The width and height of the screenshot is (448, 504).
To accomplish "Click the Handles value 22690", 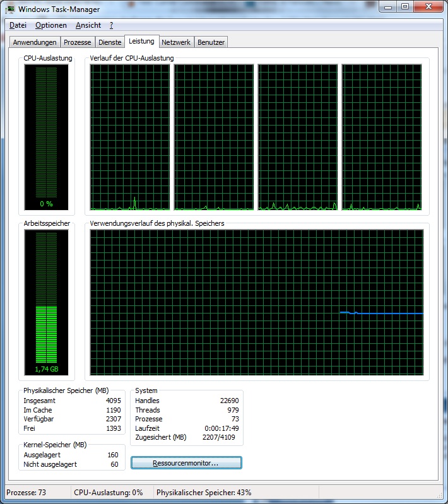I will click(x=229, y=401).
